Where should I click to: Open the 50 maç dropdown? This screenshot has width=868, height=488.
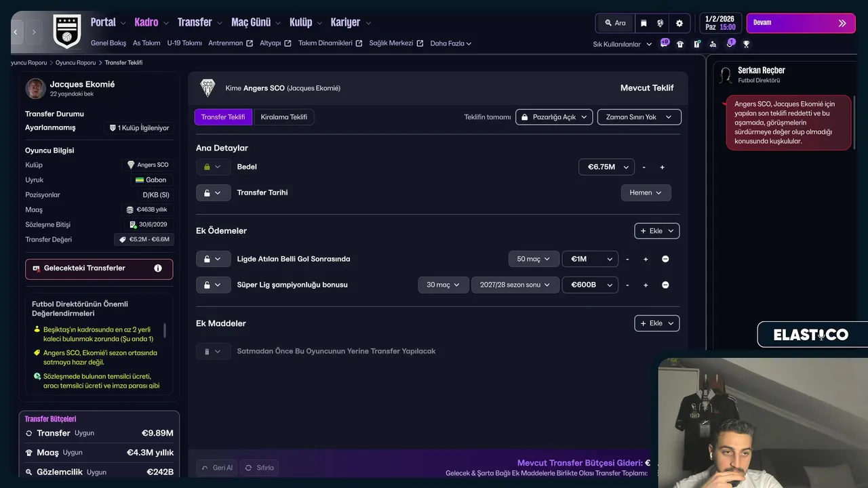click(x=534, y=259)
